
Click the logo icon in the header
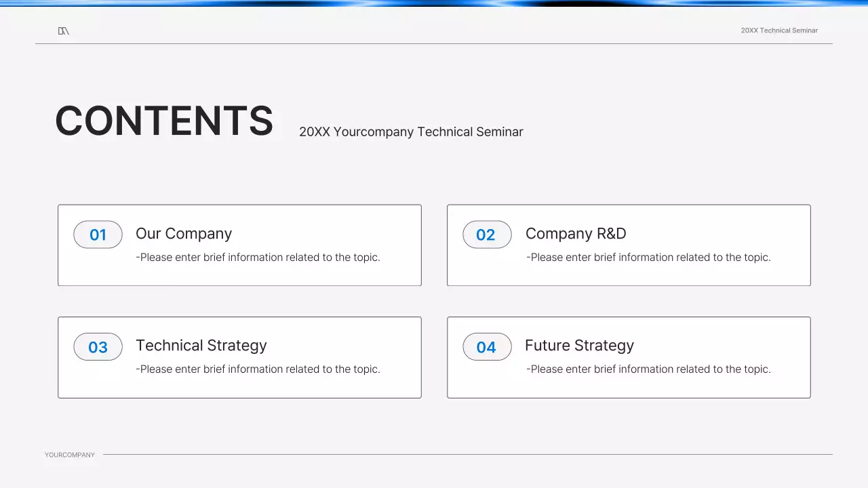(x=63, y=30)
